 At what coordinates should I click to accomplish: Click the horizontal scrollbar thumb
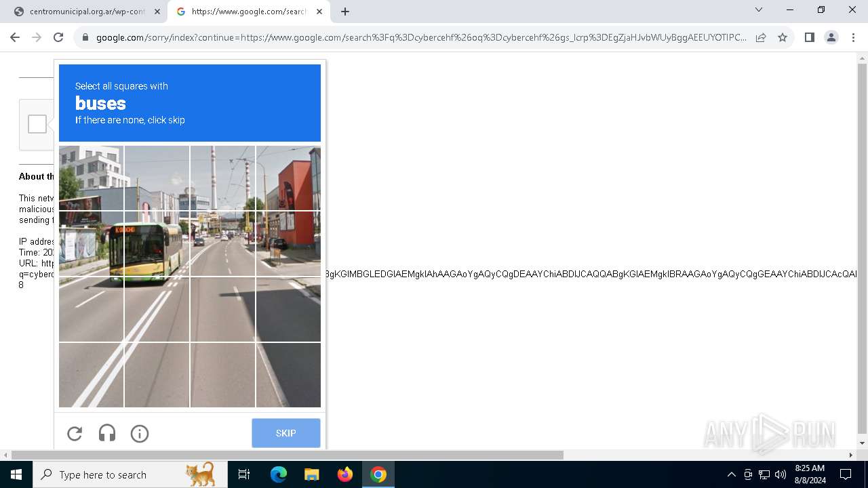coord(288,455)
